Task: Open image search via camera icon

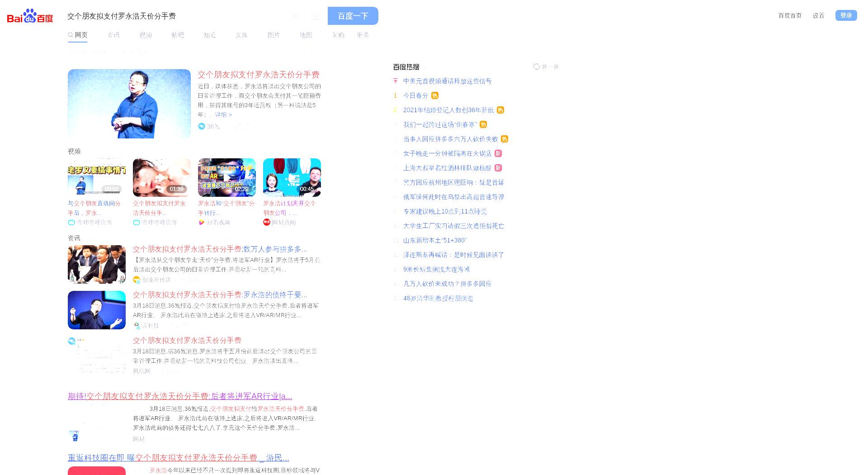Action: point(315,16)
